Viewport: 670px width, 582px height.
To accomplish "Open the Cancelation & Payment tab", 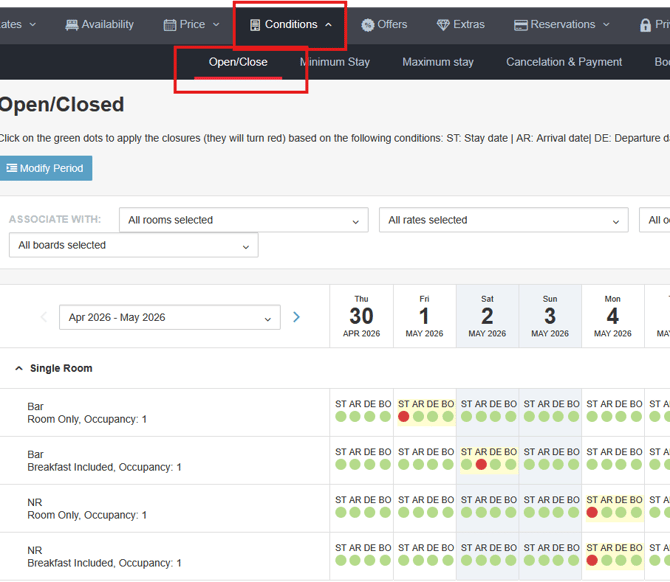I will (x=564, y=62).
